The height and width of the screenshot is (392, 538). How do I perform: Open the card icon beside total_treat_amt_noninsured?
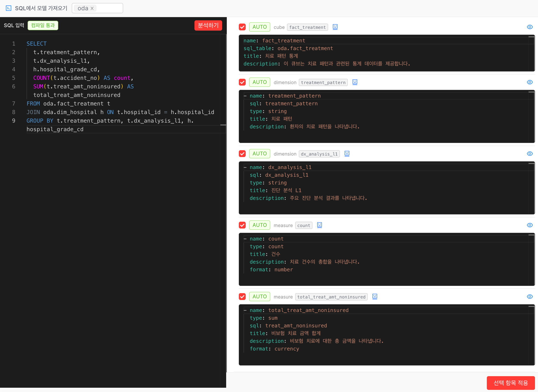tap(375, 296)
